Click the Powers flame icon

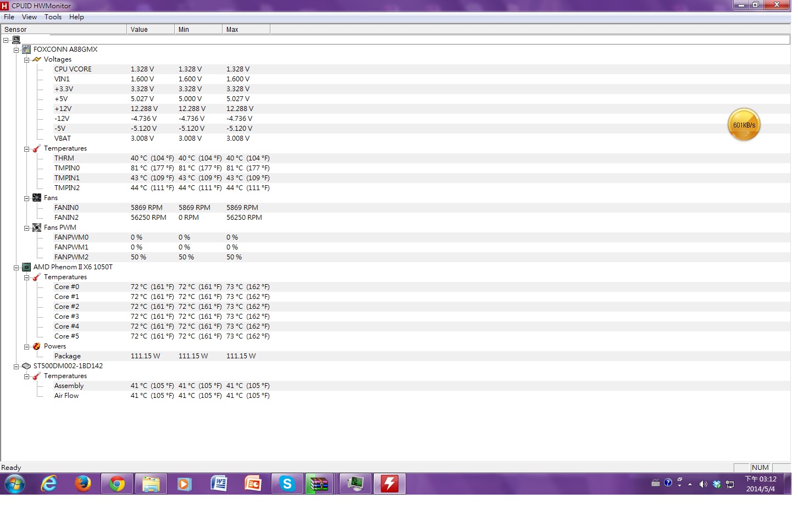point(37,346)
